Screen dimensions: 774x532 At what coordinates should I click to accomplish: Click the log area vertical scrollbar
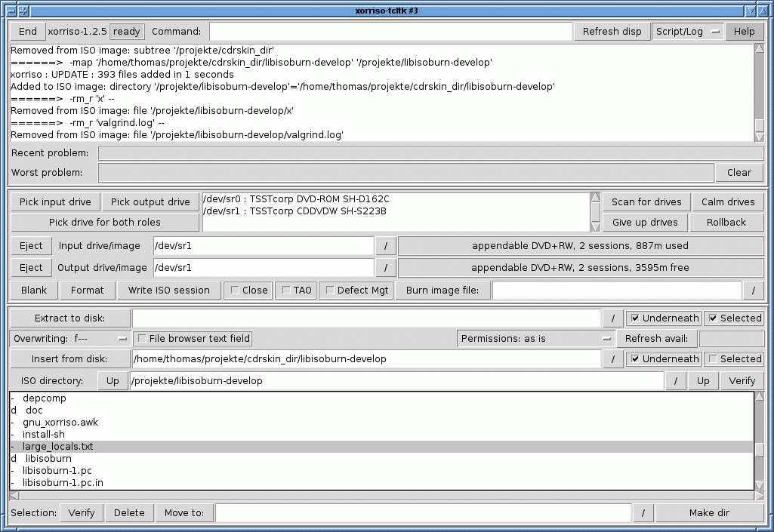pyautogui.click(x=760, y=93)
